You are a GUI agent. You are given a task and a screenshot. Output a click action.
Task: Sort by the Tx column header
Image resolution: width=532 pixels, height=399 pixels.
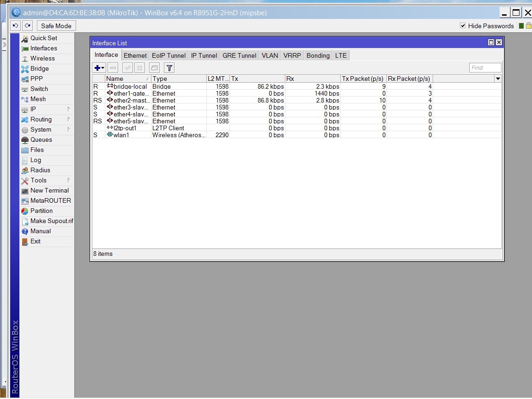click(258, 79)
